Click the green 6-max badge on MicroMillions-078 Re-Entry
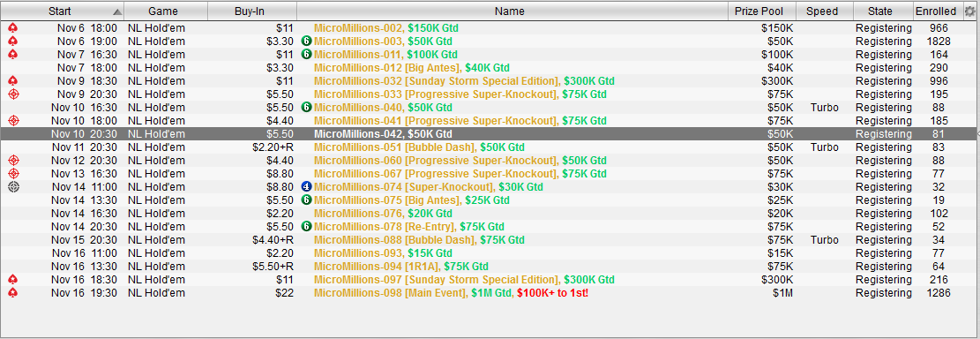Viewport: 980px width, 339px height. tap(306, 226)
